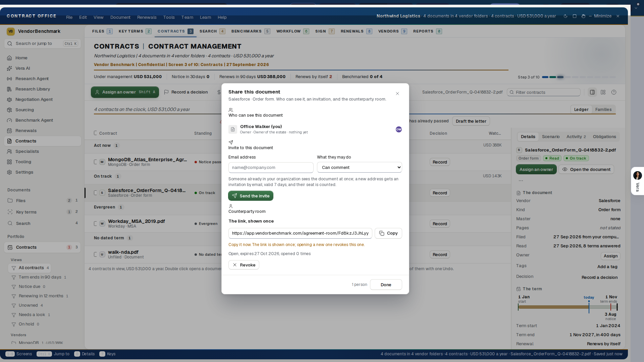Image resolution: width=644 pixels, height=362 pixels.
Task: Click the email address input field
Action: pos(271,167)
